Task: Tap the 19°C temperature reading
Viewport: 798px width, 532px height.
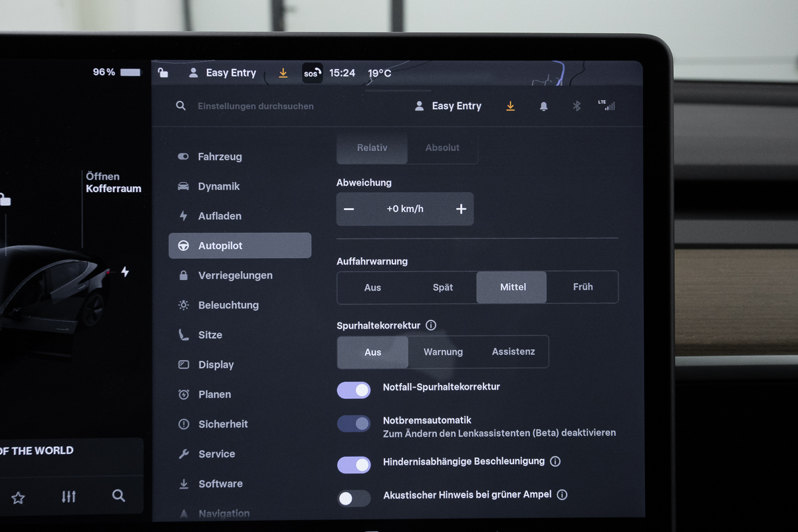Action: (x=380, y=73)
